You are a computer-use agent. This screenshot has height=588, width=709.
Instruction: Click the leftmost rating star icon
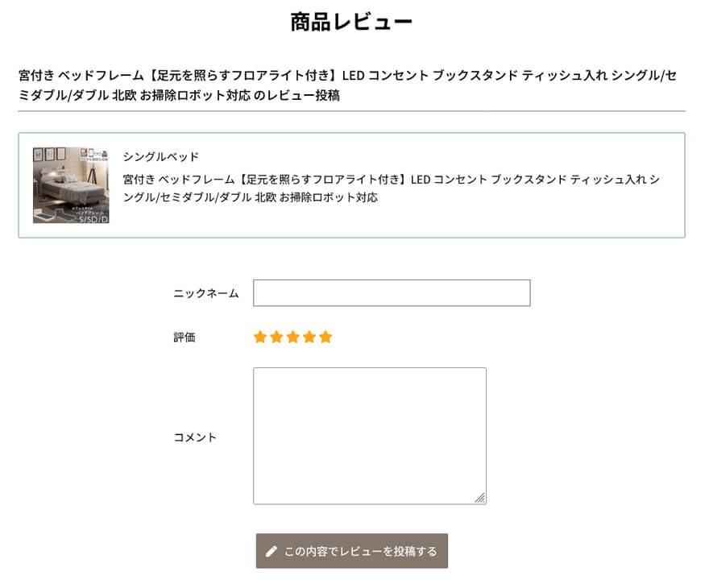[x=259, y=337]
